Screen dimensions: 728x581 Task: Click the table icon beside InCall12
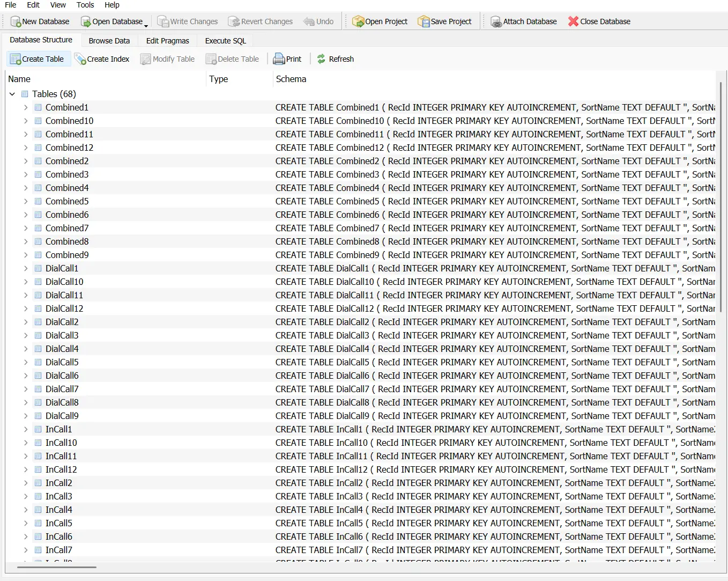38,469
